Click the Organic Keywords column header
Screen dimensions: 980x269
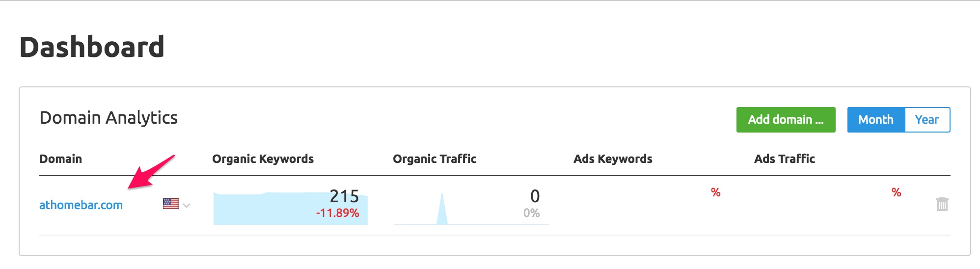[263, 159]
